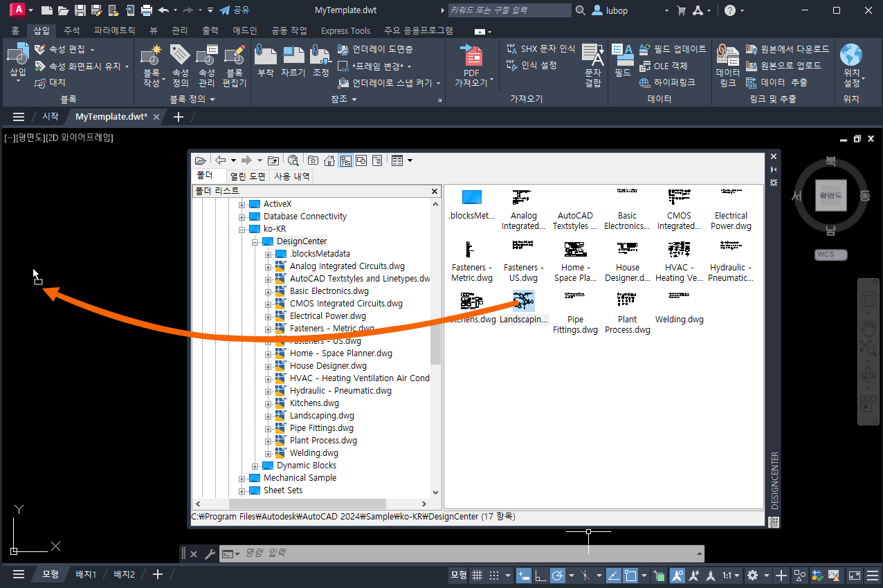The width and height of the screenshot is (883, 588).
Task: Expand Landscaping.dwg in folder tree
Action: (x=268, y=416)
